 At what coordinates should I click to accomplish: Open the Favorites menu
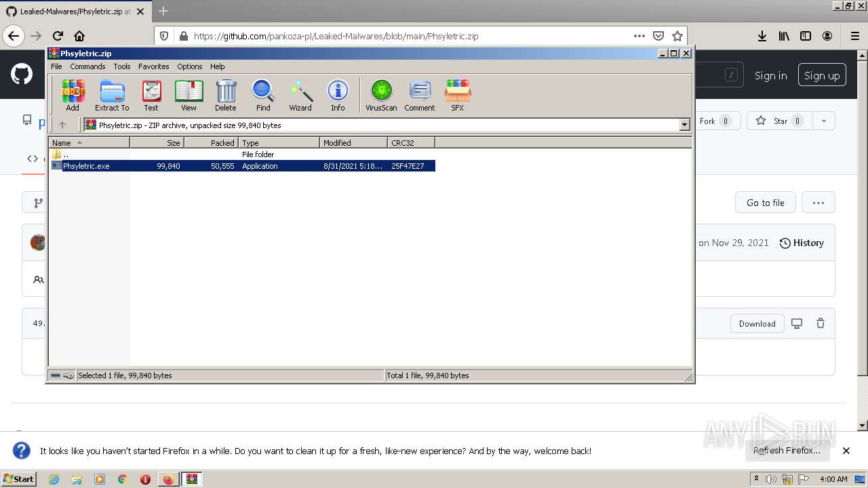[x=154, y=66]
